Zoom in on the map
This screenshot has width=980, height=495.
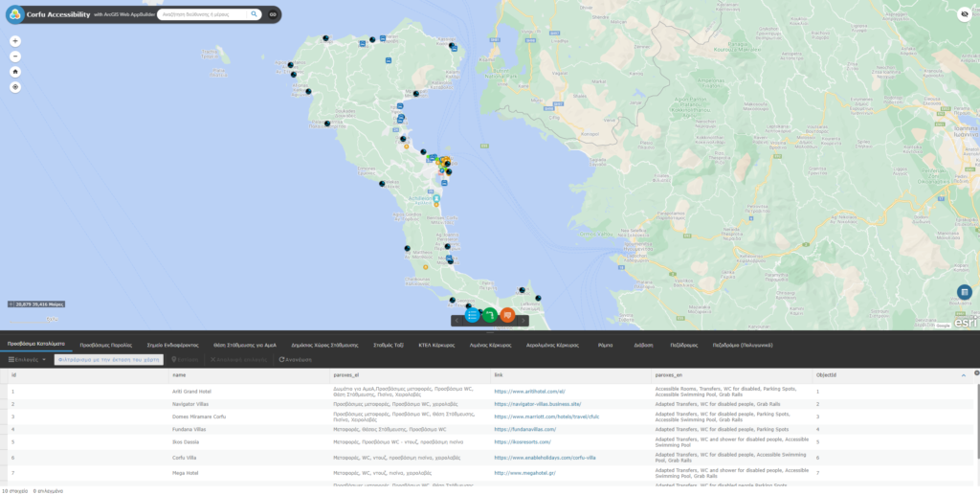click(15, 41)
